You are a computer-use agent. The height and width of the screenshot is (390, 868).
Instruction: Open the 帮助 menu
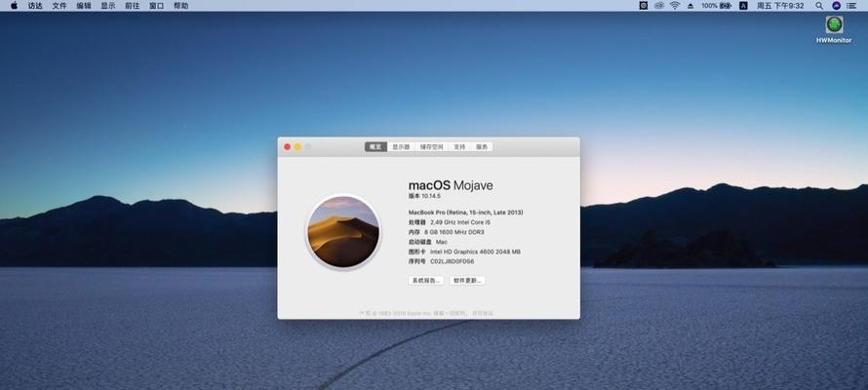[181, 6]
